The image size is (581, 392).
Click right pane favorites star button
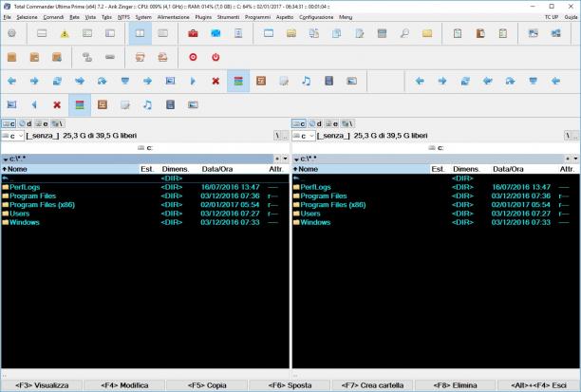pos(568,159)
